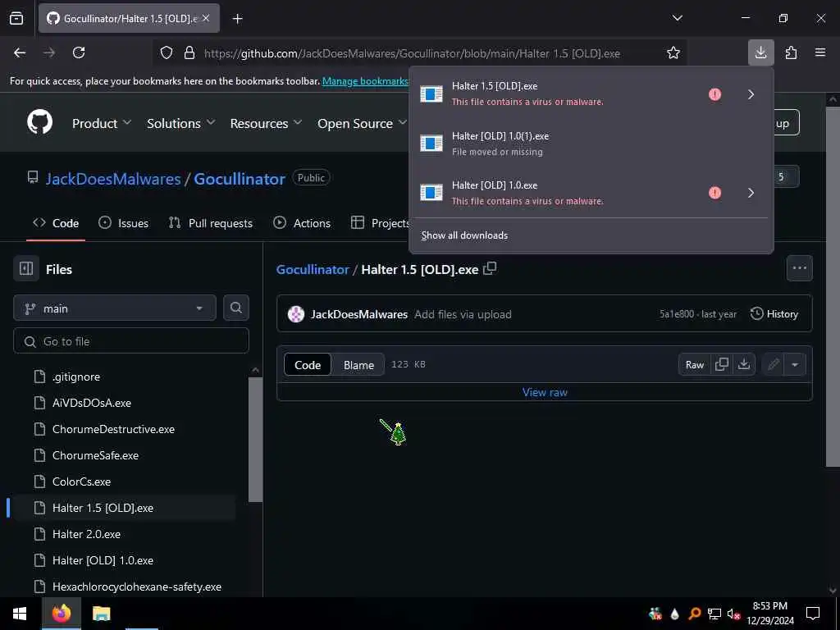Open Halter [OLD] 1.0.exe in file tree
The height and width of the screenshot is (630, 840).
click(x=103, y=560)
